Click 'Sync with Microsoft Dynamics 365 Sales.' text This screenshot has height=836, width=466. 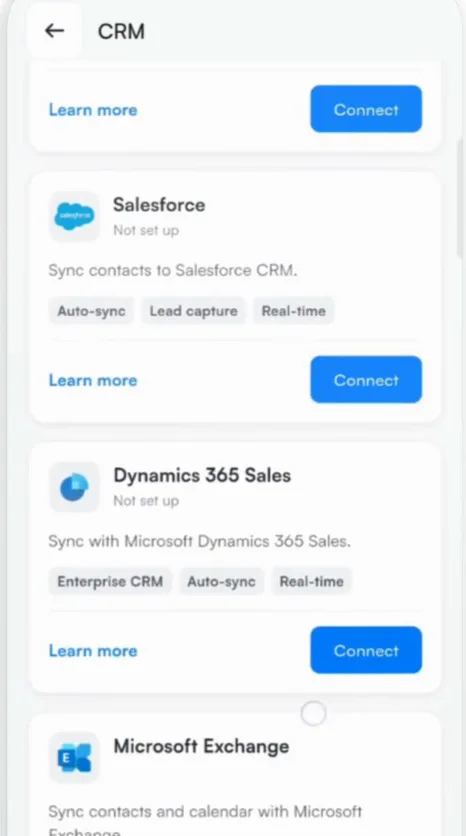(x=199, y=541)
